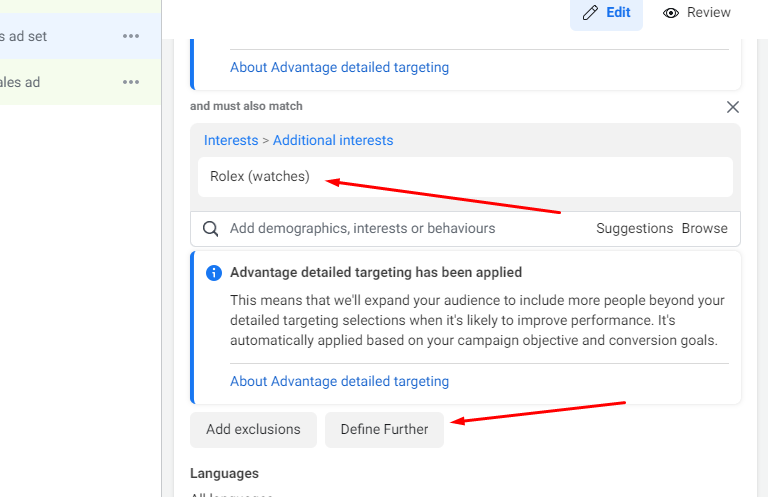Open upper About Advantage detailed targeting link

pos(339,68)
